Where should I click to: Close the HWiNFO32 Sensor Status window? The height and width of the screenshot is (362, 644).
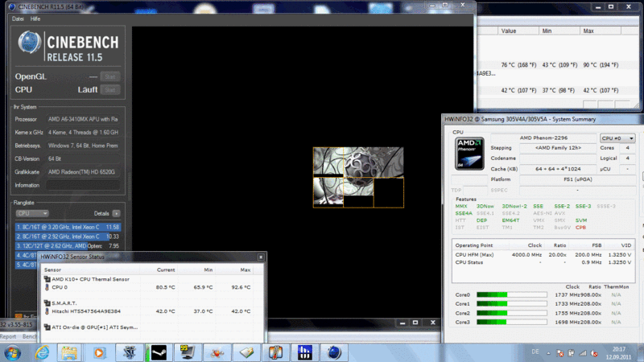pyautogui.click(x=261, y=257)
